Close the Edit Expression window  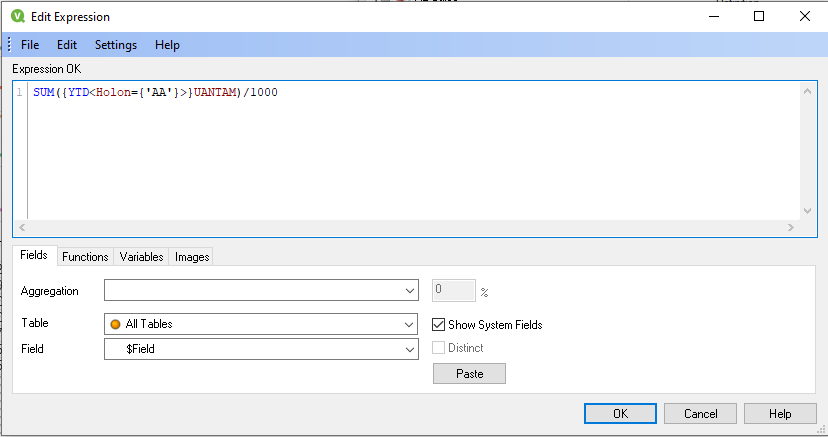805,16
